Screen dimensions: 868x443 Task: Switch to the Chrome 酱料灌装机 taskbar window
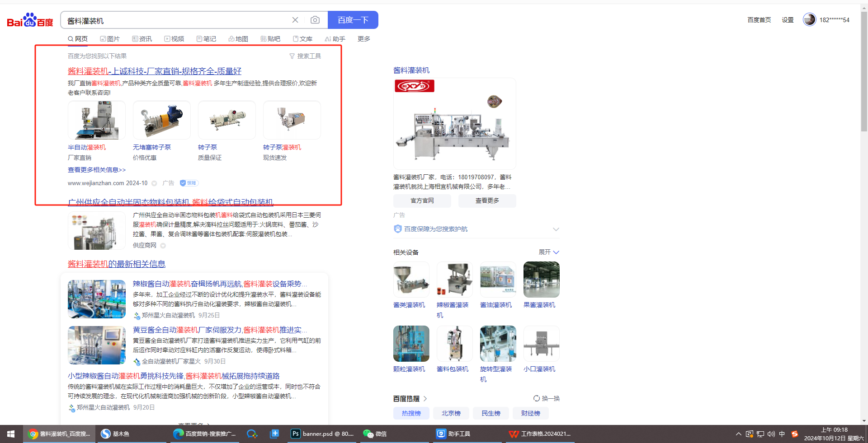(59, 434)
